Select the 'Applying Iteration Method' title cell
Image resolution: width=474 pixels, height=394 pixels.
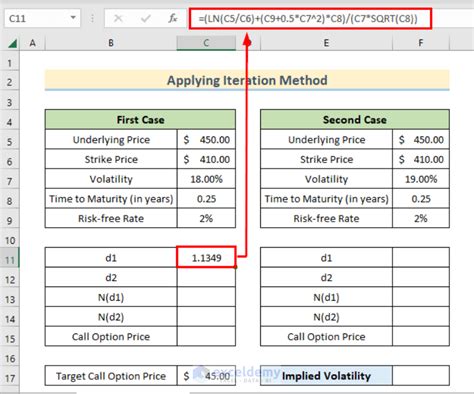click(x=247, y=80)
